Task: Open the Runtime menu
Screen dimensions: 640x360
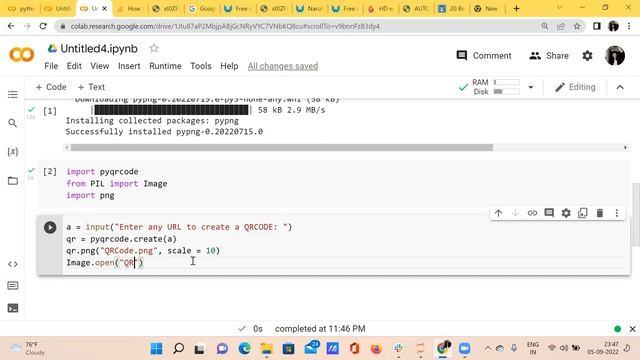Action: [x=165, y=66]
